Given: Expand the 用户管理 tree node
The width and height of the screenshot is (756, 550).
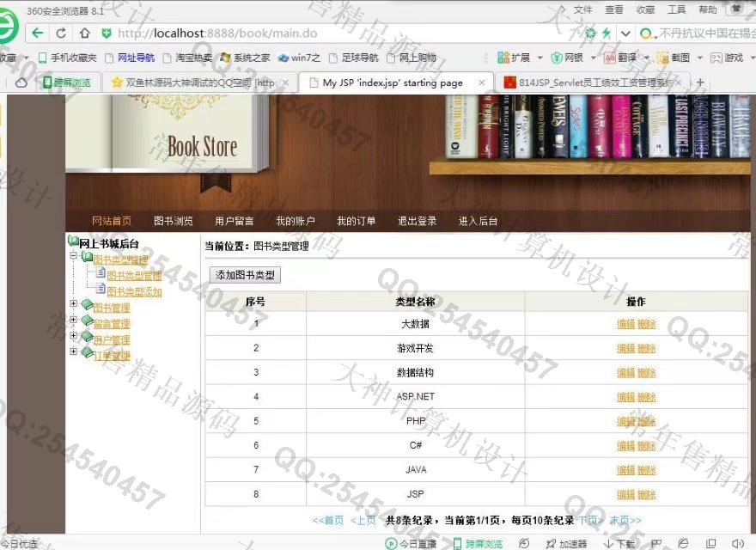Looking at the screenshot, I should pyautogui.click(x=73, y=335).
